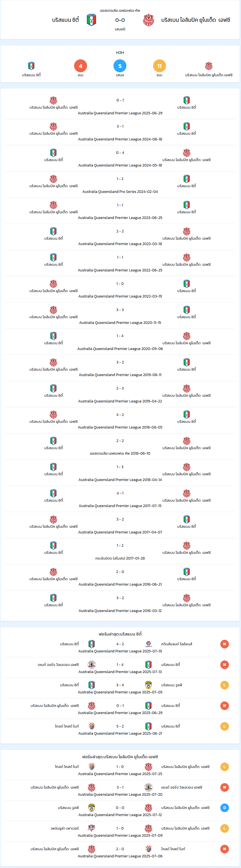Click the 0-0 score in match header

click(x=120, y=20)
